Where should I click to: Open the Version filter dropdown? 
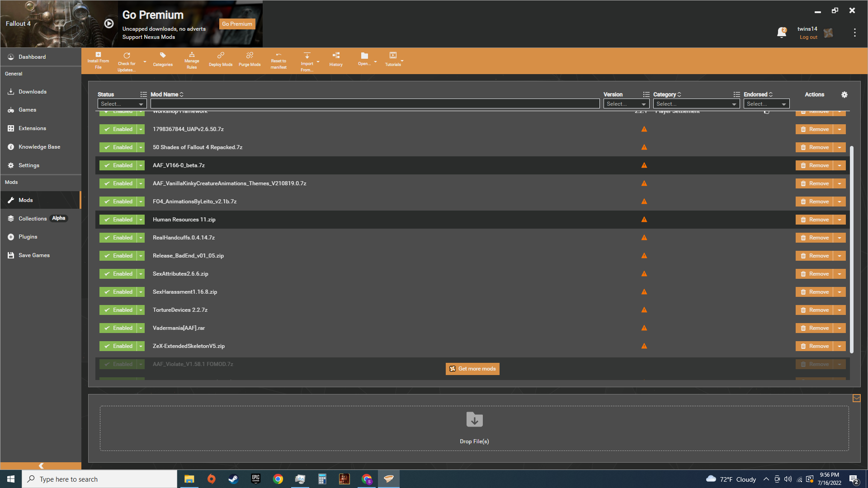(x=627, y=104)
